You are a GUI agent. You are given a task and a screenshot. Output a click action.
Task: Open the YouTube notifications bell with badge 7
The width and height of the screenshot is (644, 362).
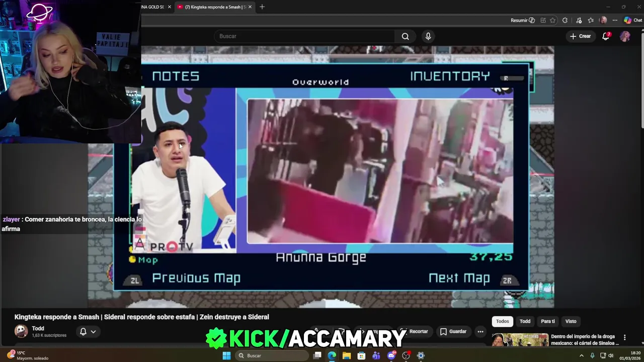coord(606,36)
